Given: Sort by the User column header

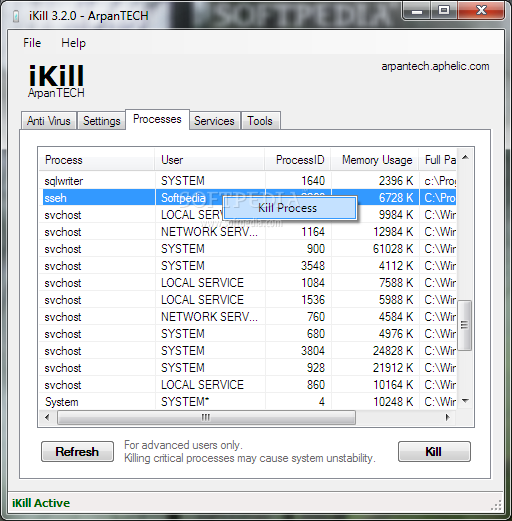Looking at the screenshot, I should [x=210, y=160].
